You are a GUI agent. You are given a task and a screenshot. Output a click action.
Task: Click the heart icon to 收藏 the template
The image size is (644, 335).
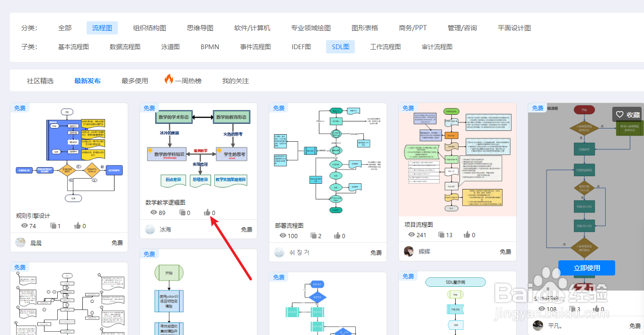click(620, 114)
